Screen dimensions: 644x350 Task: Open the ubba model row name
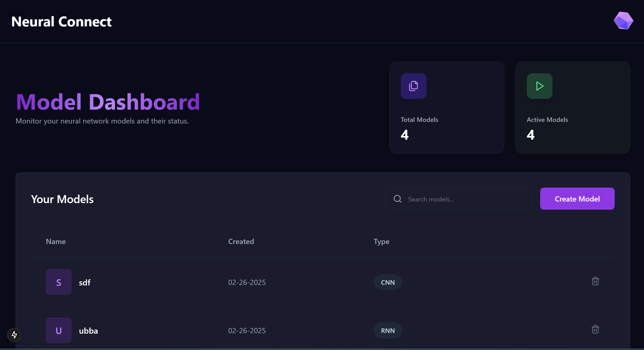point(88,331)
